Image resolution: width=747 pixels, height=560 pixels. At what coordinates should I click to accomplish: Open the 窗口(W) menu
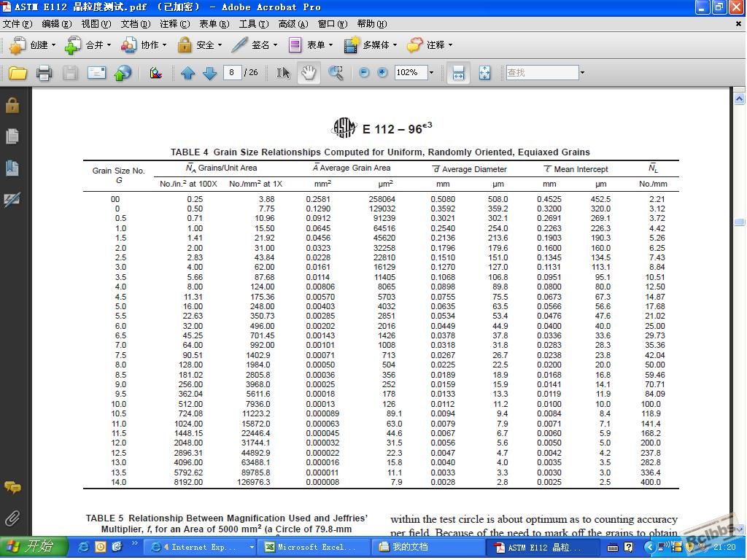coord(333,24)
